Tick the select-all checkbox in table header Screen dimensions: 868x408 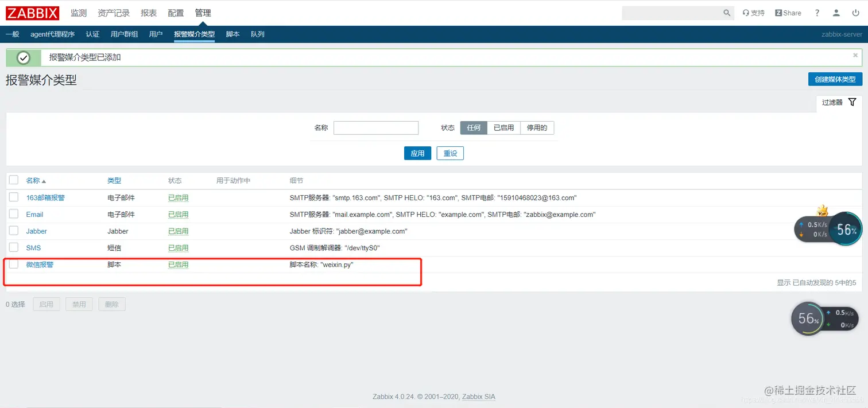(14, 180)
